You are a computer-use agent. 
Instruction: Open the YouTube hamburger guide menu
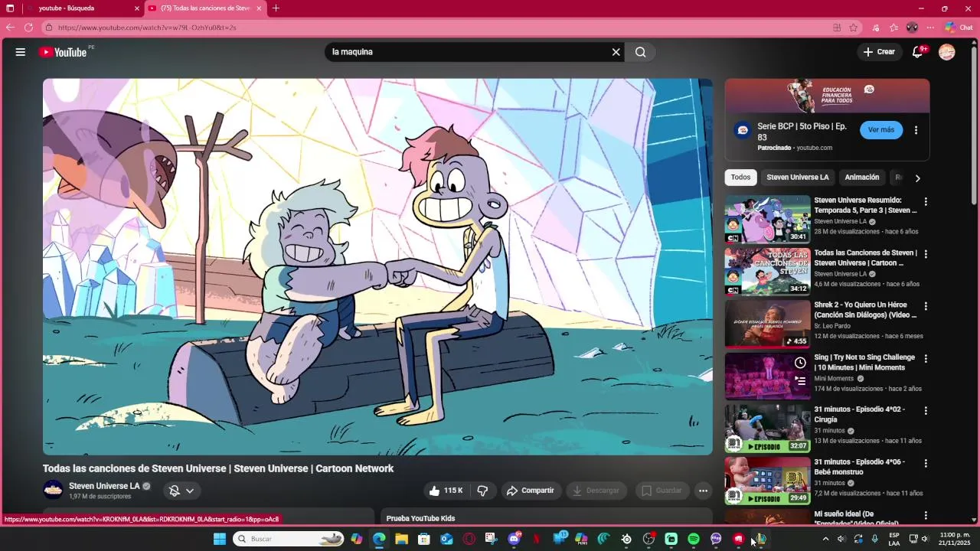tap(21, 52)
